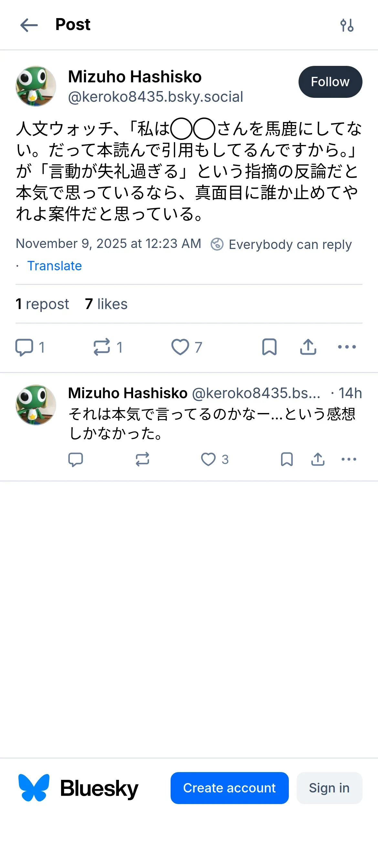Open Mizuho Hashisko's main post avatar
The width and height of the screenshot is (378, 868).
pos(36,86)
